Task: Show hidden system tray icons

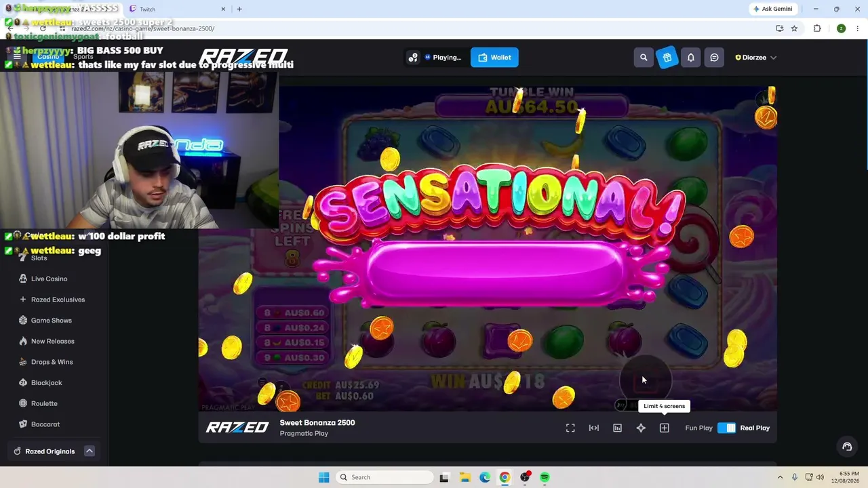Action: [x=780, y=477]
